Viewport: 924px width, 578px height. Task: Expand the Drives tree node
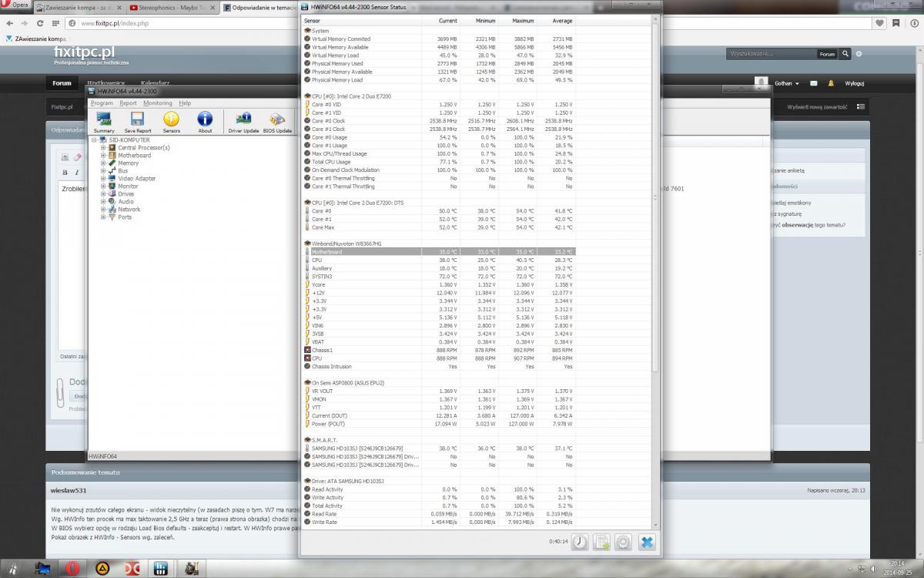pyautogui.click(x=102, y=193)
